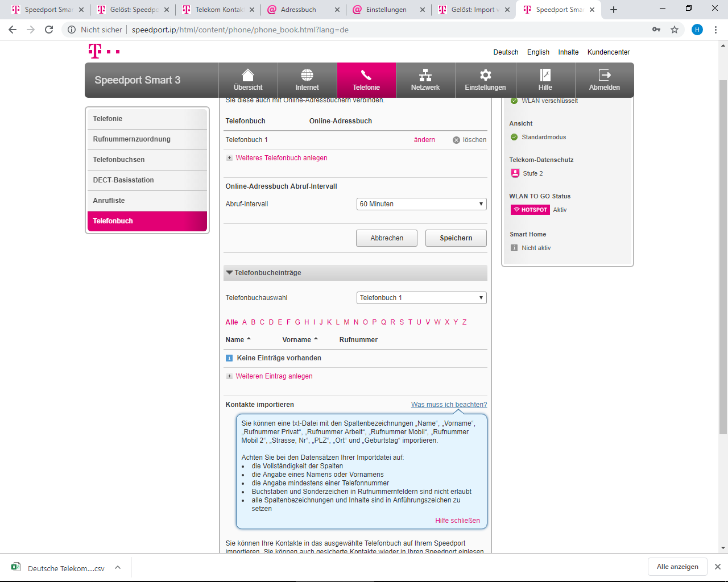Click the Alle anzeigen downloads button

point(677,567)
